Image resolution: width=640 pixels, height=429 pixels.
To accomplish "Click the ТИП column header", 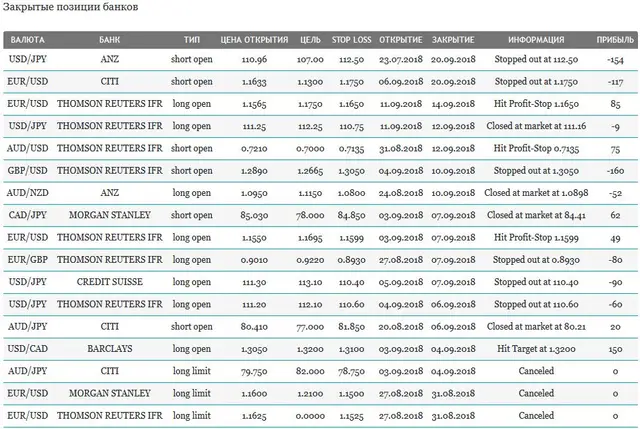I will (191, 40).
